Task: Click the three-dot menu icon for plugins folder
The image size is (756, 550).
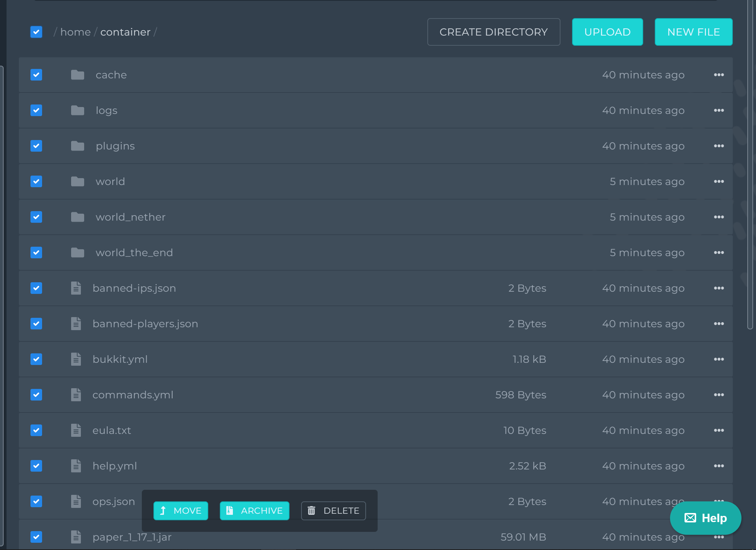Action: (x=719, y=145)
